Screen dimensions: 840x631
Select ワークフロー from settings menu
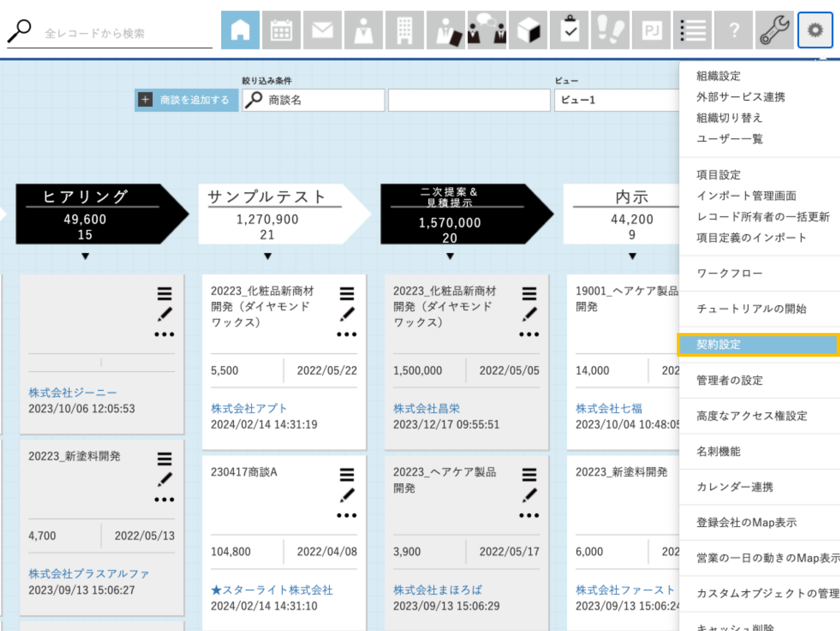[x=729, y=273]
